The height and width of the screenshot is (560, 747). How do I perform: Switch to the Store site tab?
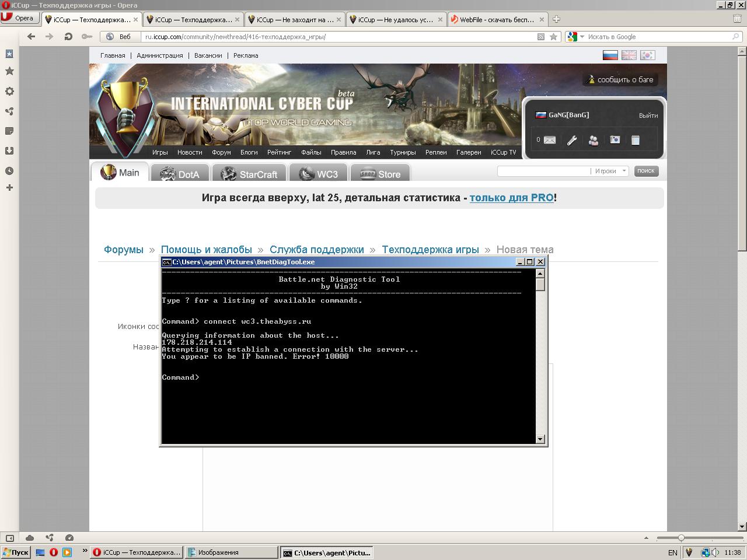pyautogui.click(x=380, y=174)
